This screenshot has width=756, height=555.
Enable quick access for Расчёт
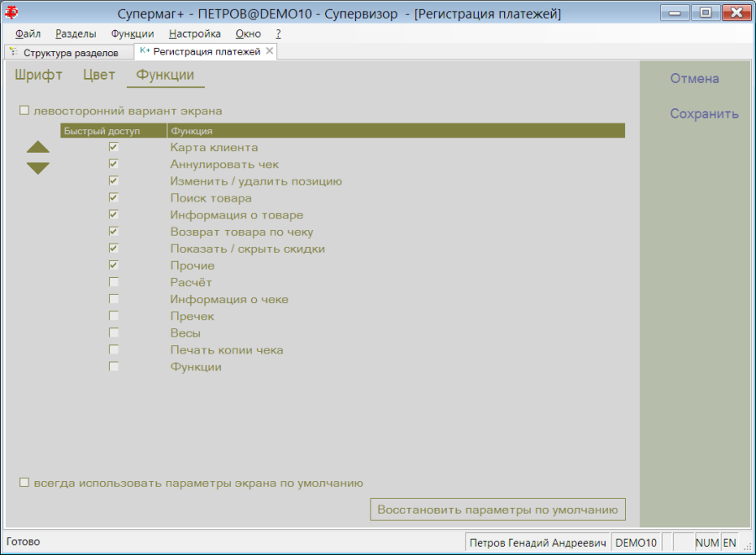[x=113, y=282]
